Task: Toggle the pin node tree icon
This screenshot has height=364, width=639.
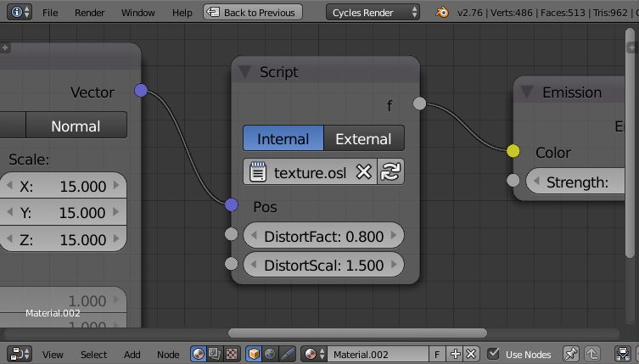Action: pos(571,354)
